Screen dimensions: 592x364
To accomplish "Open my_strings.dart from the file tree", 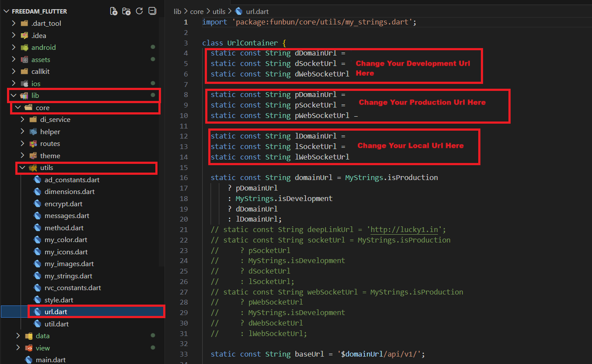I will 68,276.
